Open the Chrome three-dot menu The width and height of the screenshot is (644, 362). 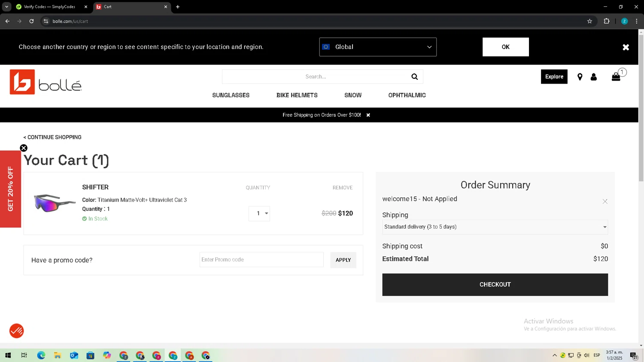click(x=636, y=21)
